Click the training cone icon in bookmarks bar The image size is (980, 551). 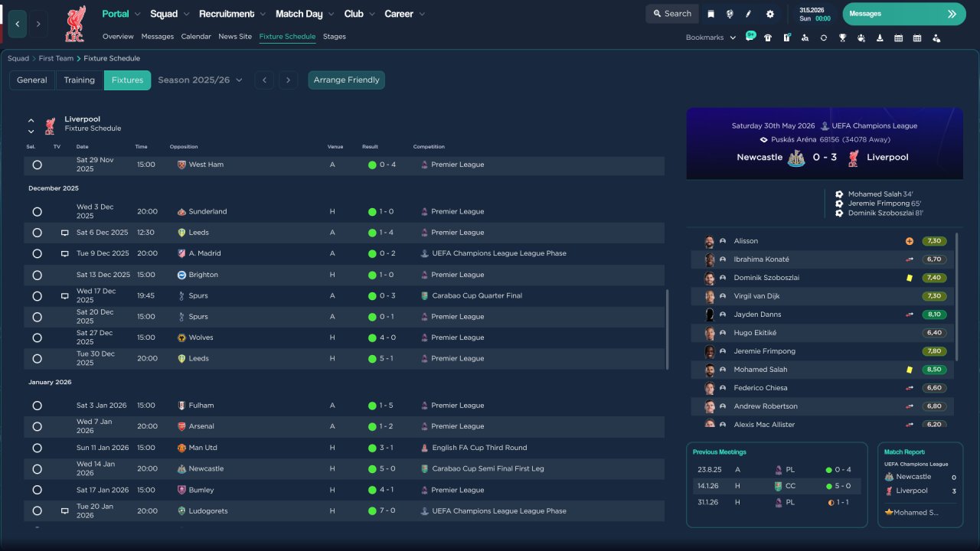pos(880,37)
